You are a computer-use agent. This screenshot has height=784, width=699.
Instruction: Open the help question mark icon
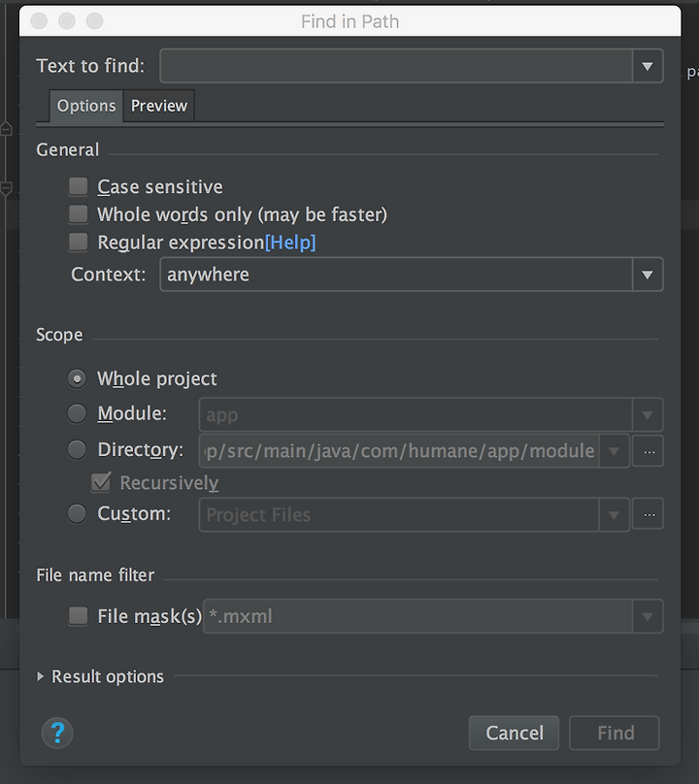57,733
